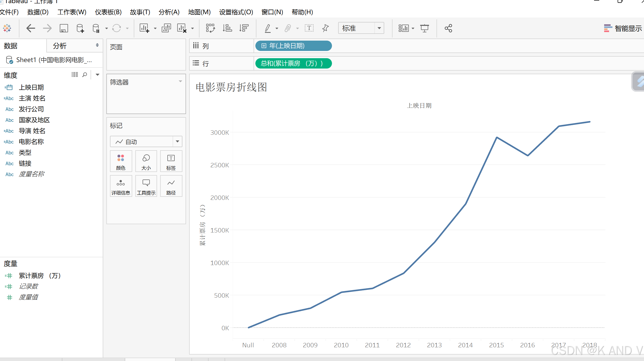Click the Save workbook icon
Viewport: 644px width, 361px height.
tap(64, 28)
